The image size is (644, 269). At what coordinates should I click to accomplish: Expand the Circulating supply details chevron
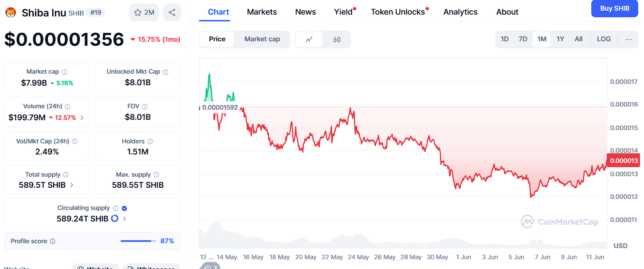coord(125,219)
